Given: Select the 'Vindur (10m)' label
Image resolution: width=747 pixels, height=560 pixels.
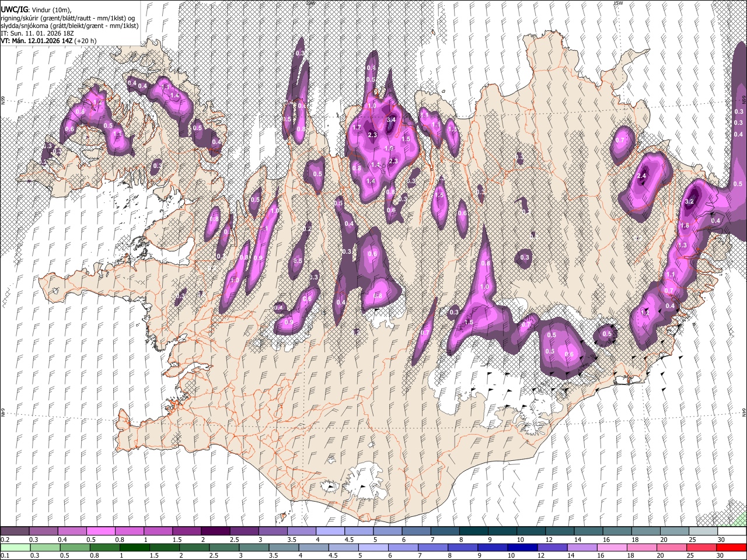Looking at the screenshot, I should tap(51, 10).
